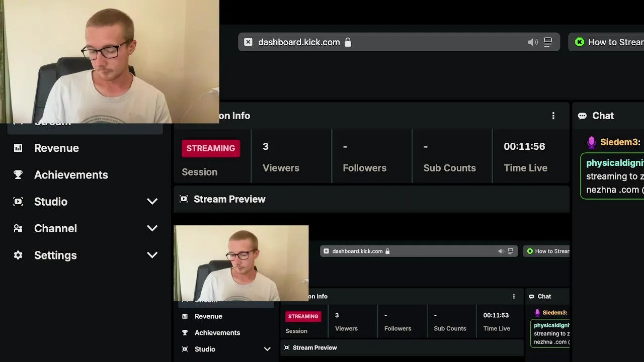Click Time Live 00:11:53 in preview
Image resolution: width=644 pixels, height=362 pixels.
(496, 315)
